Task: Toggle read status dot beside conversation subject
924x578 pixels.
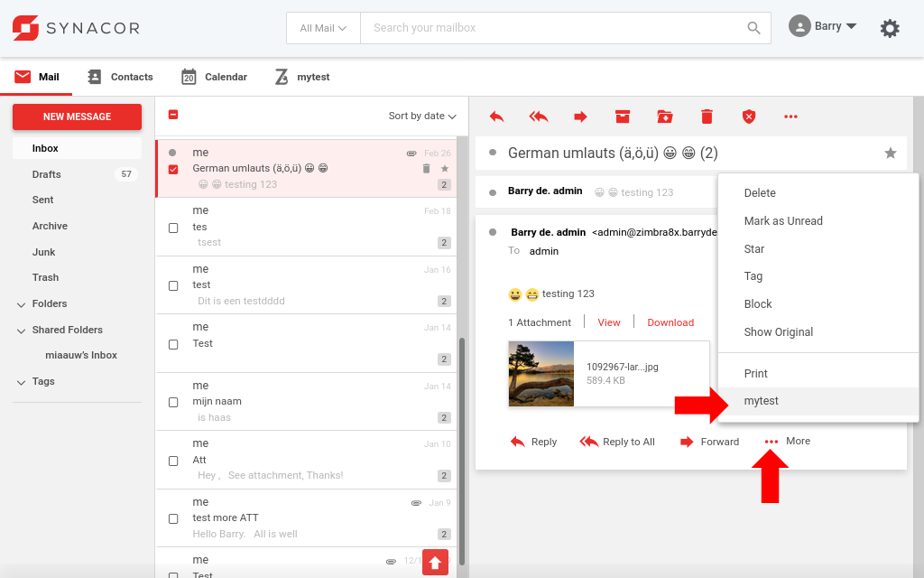Action: coord(493,153)
